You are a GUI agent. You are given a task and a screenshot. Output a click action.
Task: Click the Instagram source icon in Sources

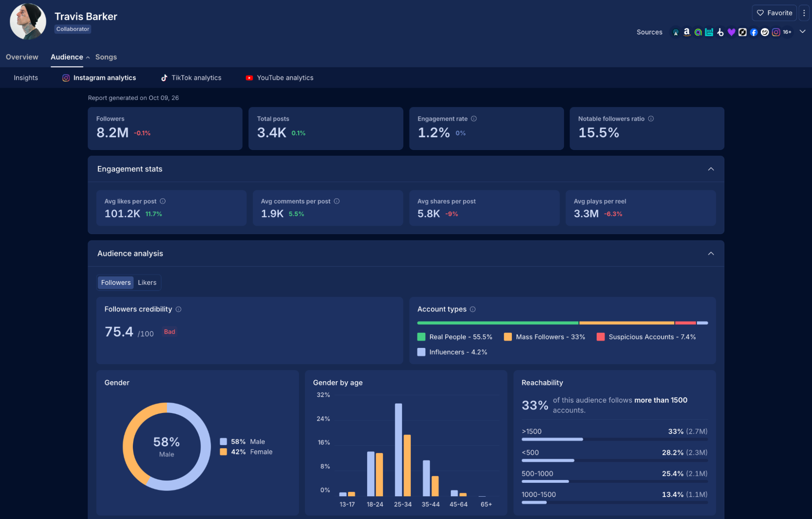click(776, 32)
